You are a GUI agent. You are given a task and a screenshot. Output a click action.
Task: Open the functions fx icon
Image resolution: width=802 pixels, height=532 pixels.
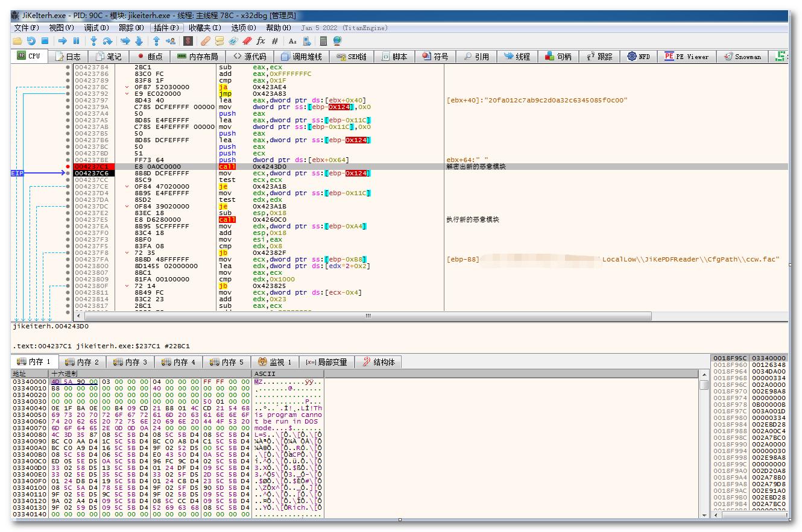coord(260,41)
